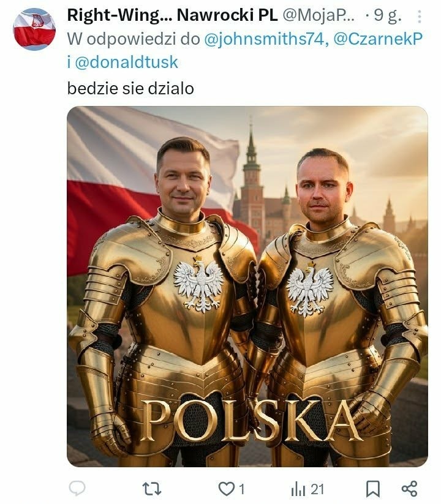
Task: Open the three-dot more options menu
Action: click(x=420, y=16)
